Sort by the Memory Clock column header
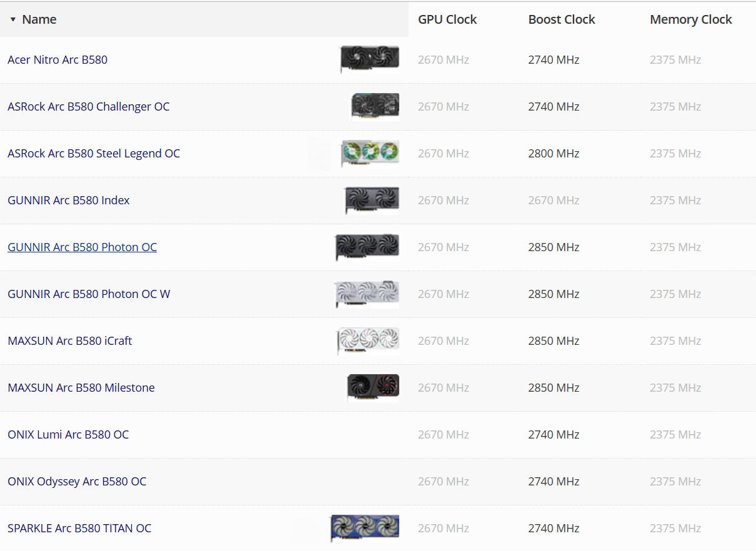 (691, 19)
